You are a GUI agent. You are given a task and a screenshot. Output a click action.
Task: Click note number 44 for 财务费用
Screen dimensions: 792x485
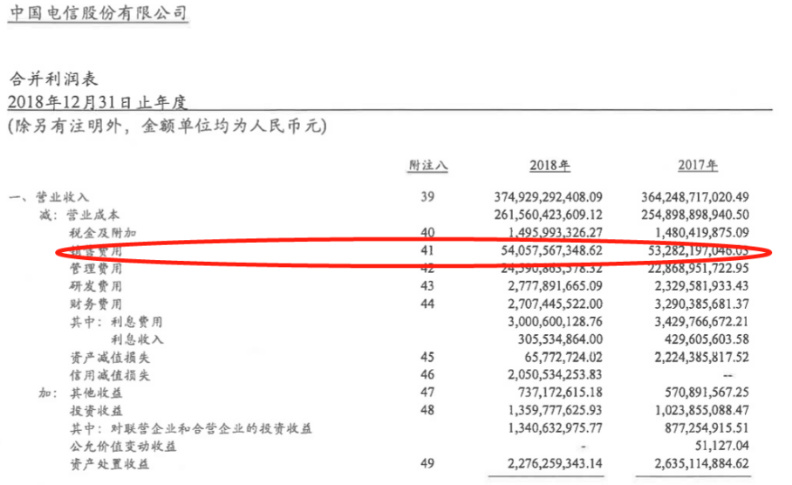427,304
